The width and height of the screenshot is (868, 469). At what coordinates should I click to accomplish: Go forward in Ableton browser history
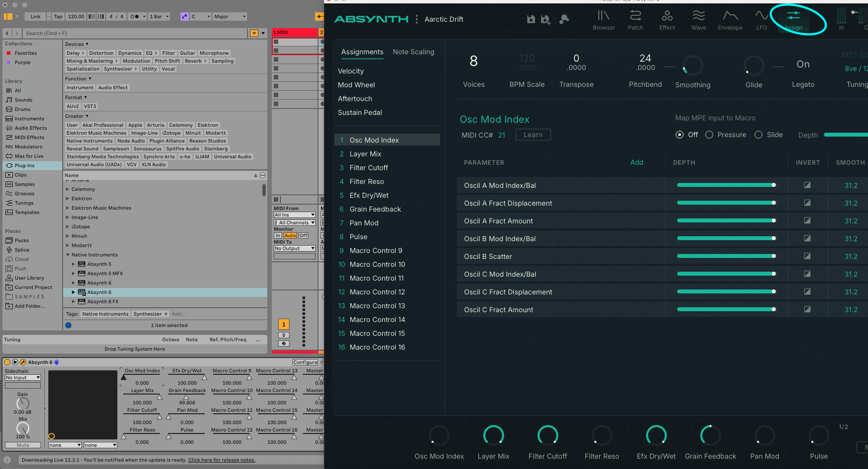[17, 33]
